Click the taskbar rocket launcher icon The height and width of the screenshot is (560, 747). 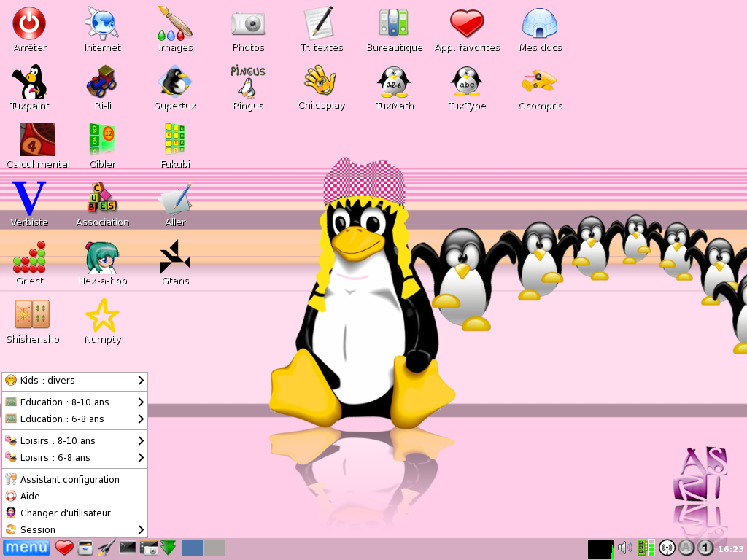pyautogui.click(x=107, y=548)
